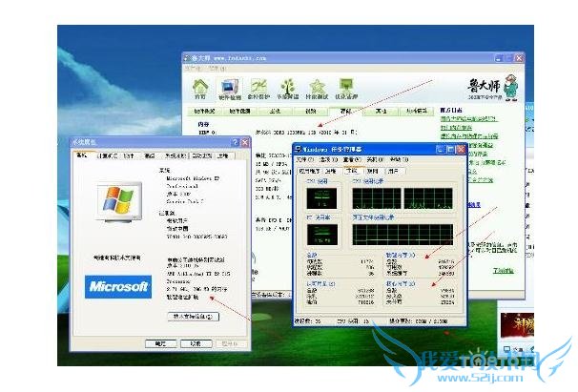The image size is (578, 392).
Task: Click the CPU usage gauge in Task Manager
Action: [x=321, y=198]
